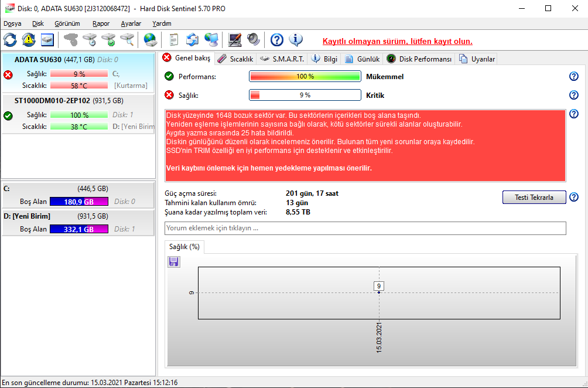Click the blue info bubble toolbar icon
588x388 pixels.
296,40
